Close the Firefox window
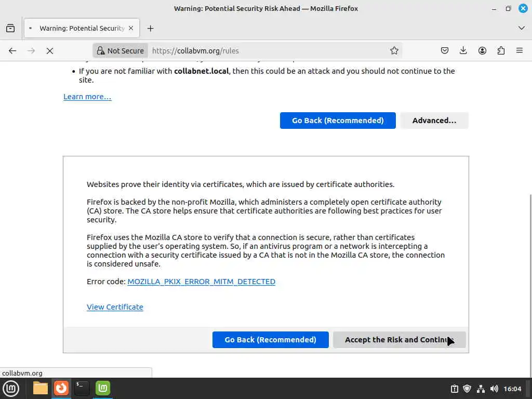The width and height of the screenshot is (532, 399). pos(523,8)
